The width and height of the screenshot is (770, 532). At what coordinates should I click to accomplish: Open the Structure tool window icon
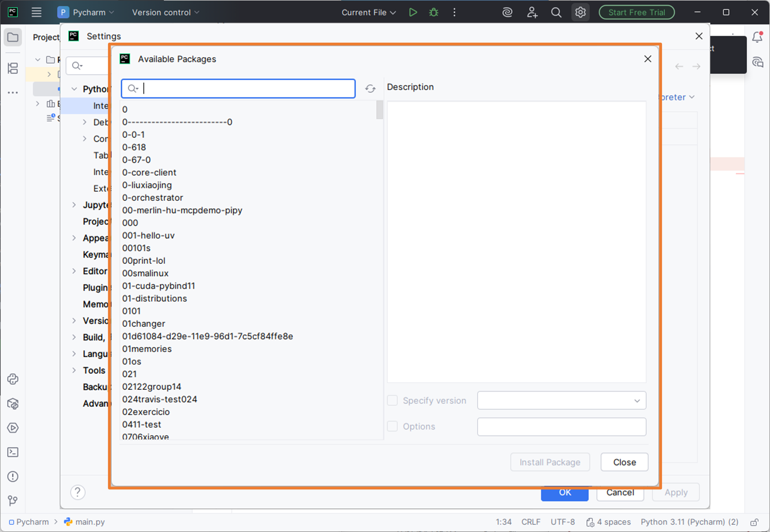pos(13,68)
